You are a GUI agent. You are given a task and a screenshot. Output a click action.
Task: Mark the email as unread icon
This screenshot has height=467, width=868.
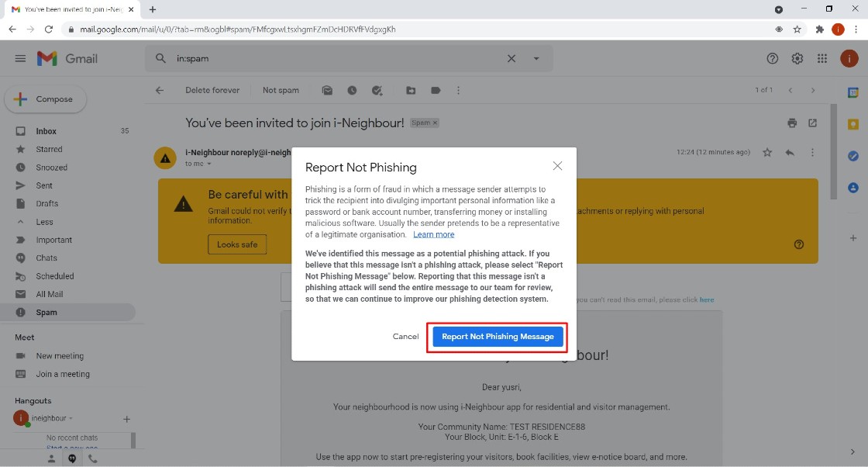(327, 90)
